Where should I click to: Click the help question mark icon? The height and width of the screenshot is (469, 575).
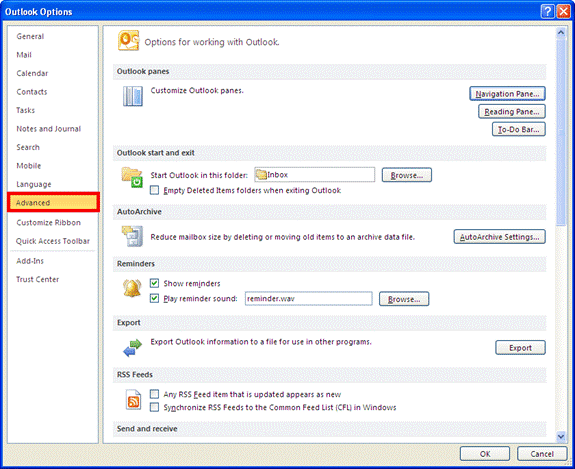[547, 12]
